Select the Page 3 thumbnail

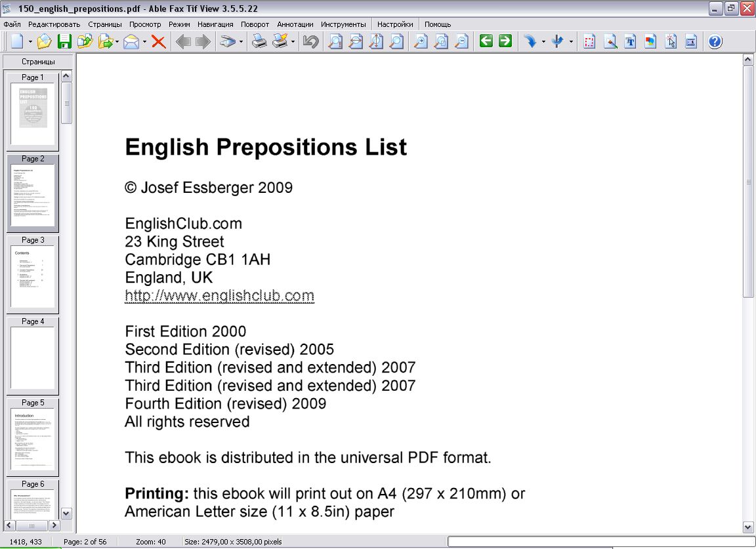tap(33, 274)
